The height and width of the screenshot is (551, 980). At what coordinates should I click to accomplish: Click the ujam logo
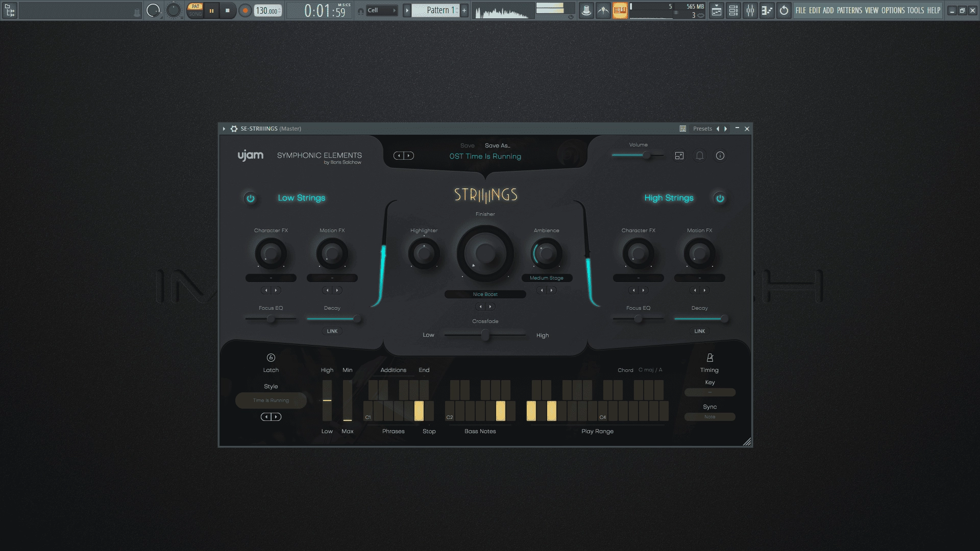pos(251,156)
